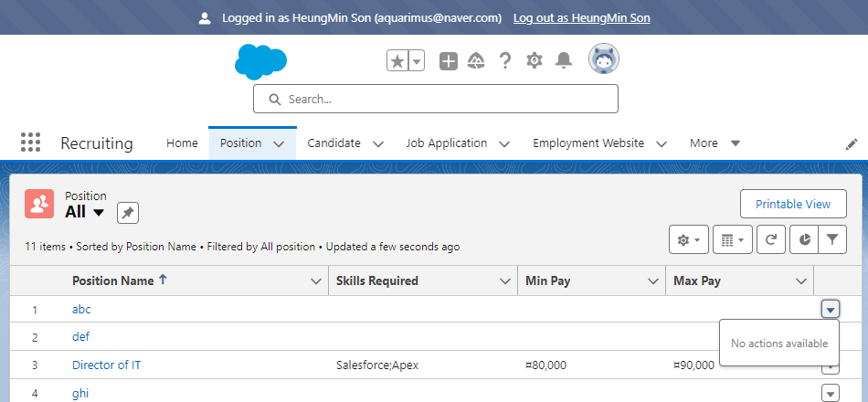
Task: Open the Global Actions plus icon
Action: pyautogui.click(x=449, y=61)
